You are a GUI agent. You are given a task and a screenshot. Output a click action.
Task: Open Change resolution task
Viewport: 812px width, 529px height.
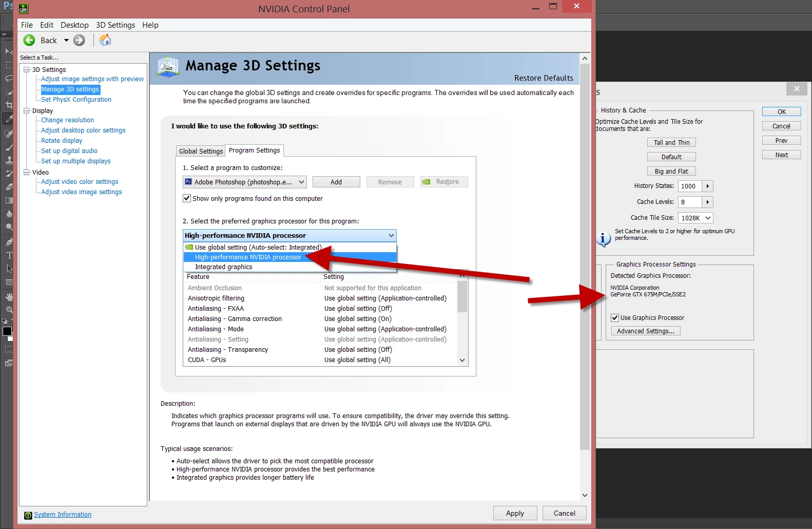coord(67,120)
